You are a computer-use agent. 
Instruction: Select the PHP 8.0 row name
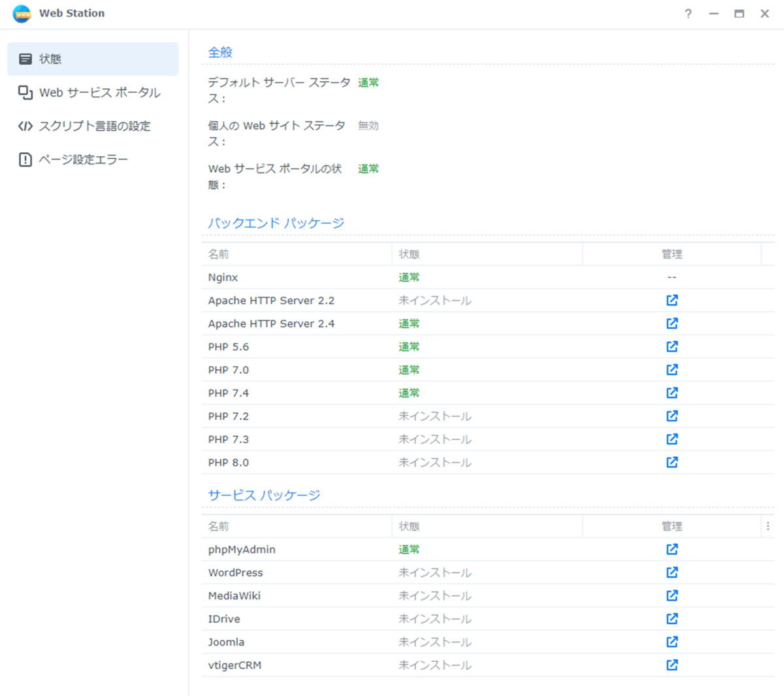coord(228,462)
